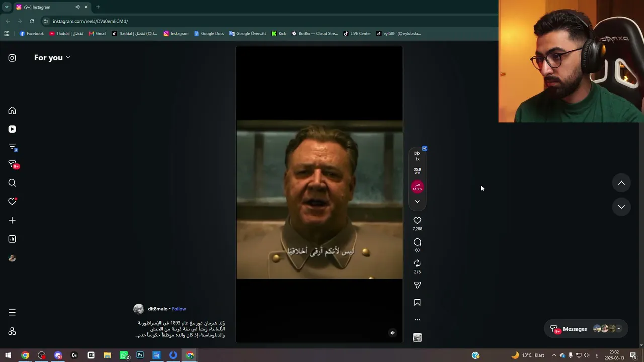This screenshot has height=362, width=644.
Task: Toggle the reel mute speaker button
Action: coord(393,333)
